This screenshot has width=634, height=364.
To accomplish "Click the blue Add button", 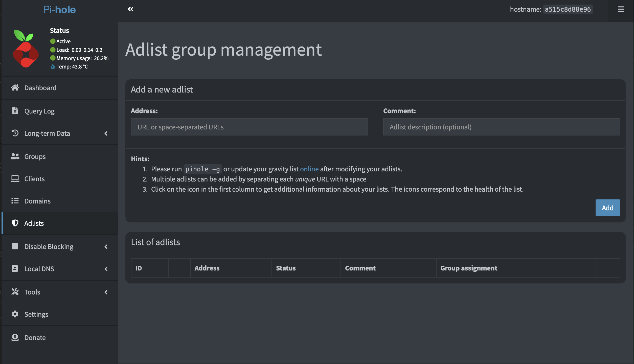I will click(608, 208).
